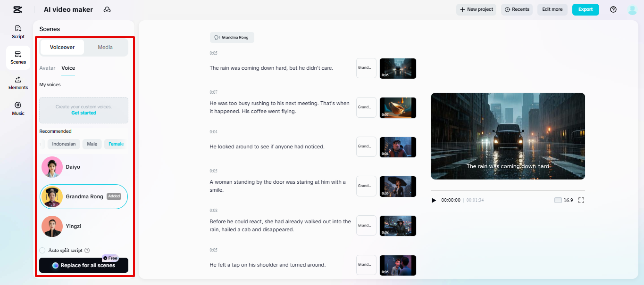Enable the Auto split script checkbox
This screenshot has height=285, width=644.
pyautogui.click(x=42, y=251)
